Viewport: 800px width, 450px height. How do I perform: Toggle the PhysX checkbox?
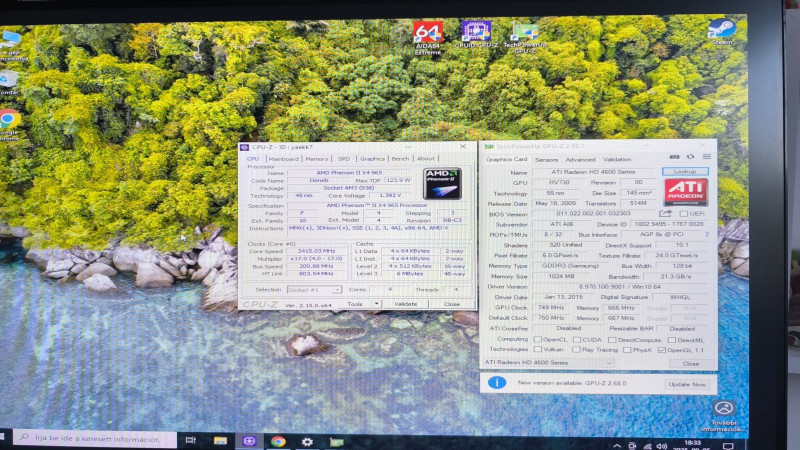pos(627,350)
